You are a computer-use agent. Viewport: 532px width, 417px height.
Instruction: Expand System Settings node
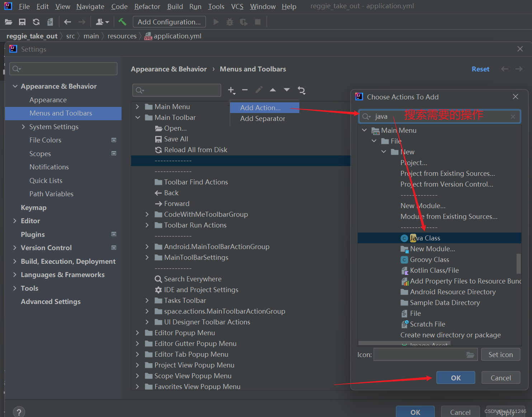23,127
